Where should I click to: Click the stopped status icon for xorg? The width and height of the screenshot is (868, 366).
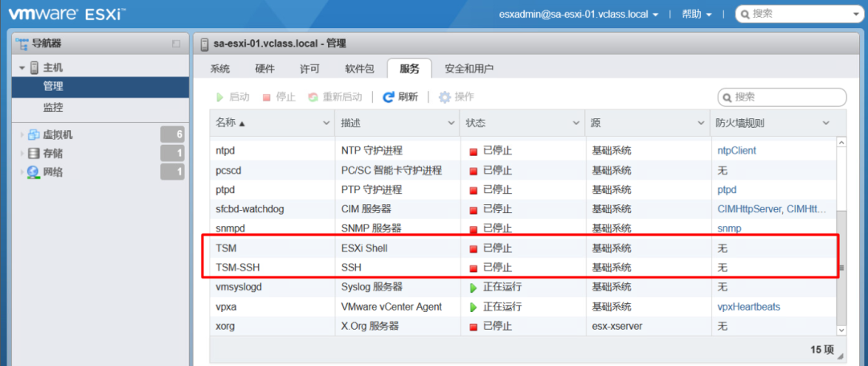tap(473, 327)
